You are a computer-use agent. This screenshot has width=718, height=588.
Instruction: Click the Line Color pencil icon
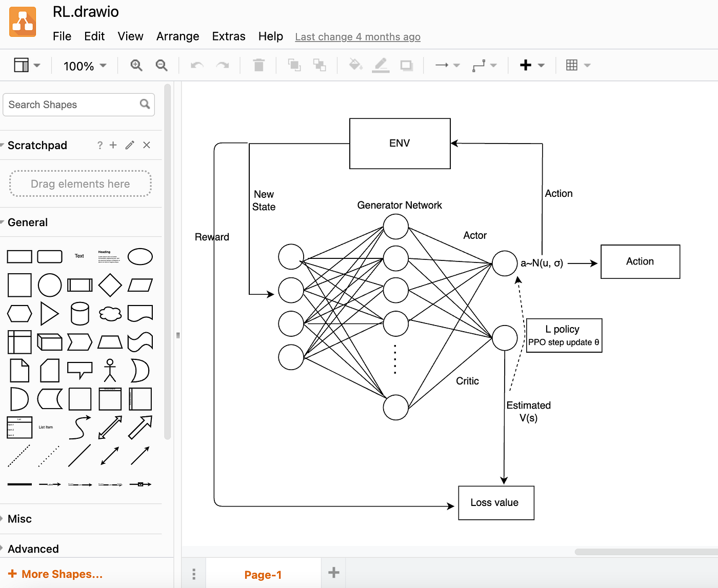[381, 65]
